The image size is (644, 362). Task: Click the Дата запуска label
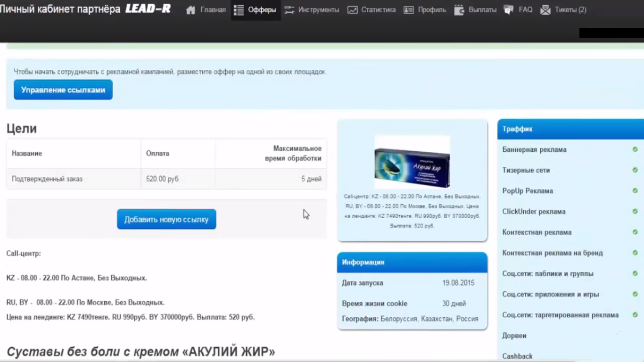(x=363, y=283)
